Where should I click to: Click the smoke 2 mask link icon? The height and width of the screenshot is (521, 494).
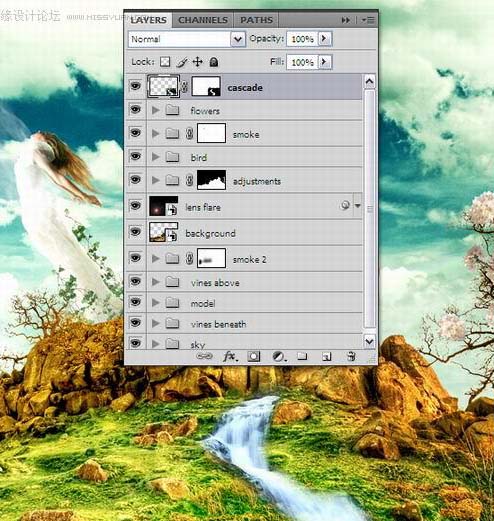tap(190, 258)
